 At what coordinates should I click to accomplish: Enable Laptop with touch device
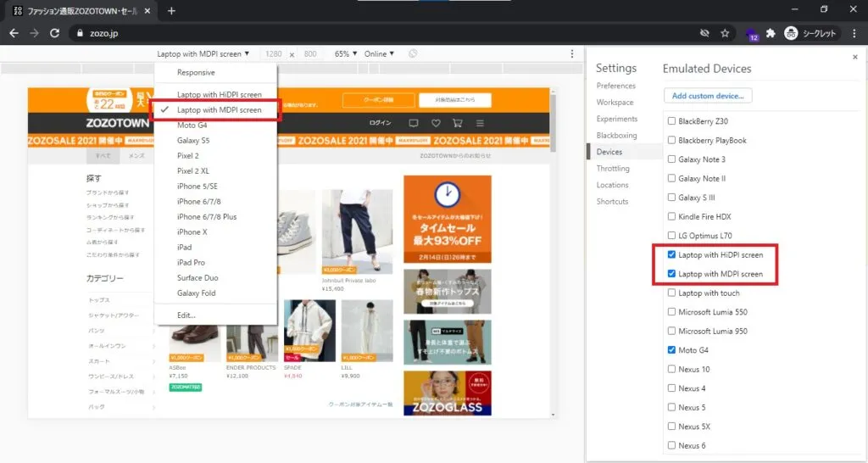(671, 293)
